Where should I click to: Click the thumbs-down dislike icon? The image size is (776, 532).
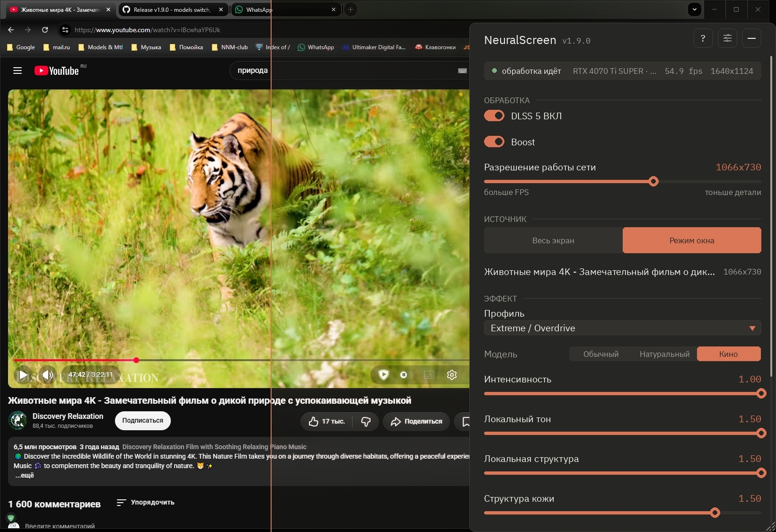point(366,421)
